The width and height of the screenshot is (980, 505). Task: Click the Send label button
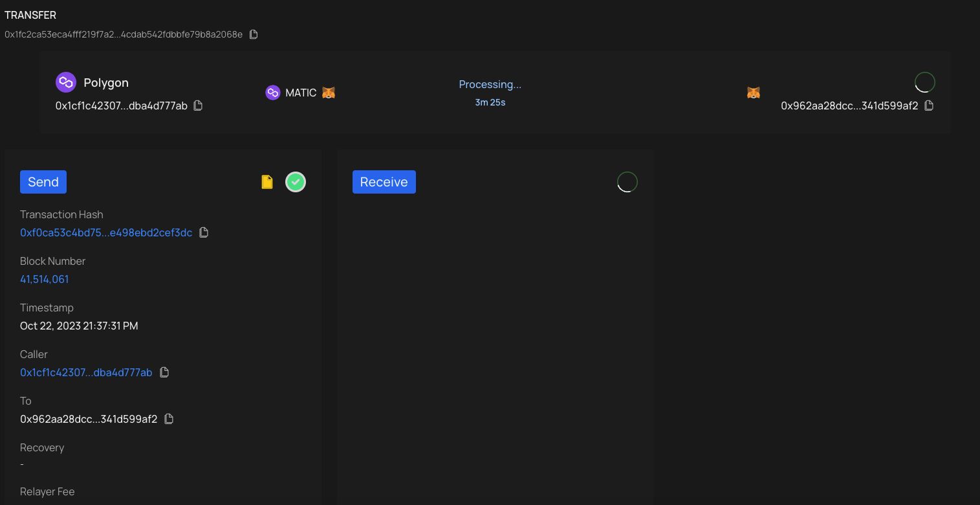point(43,182)
